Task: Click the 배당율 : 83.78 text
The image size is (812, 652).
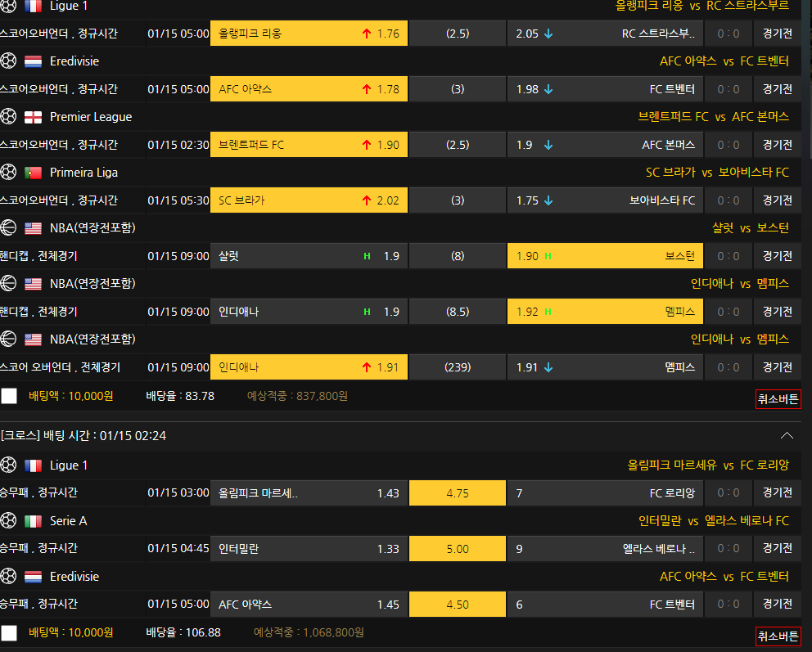Action: click(180, 396)
